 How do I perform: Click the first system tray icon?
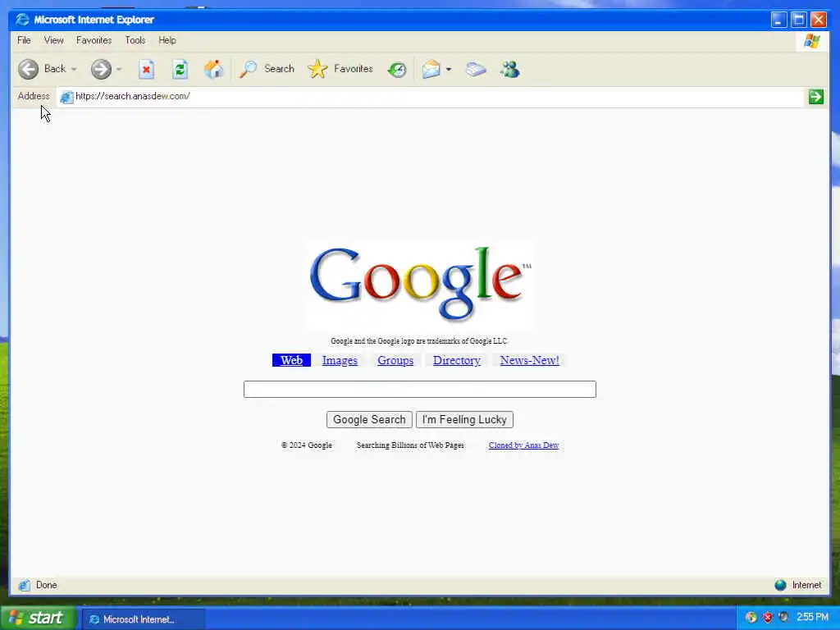point(751,618)
